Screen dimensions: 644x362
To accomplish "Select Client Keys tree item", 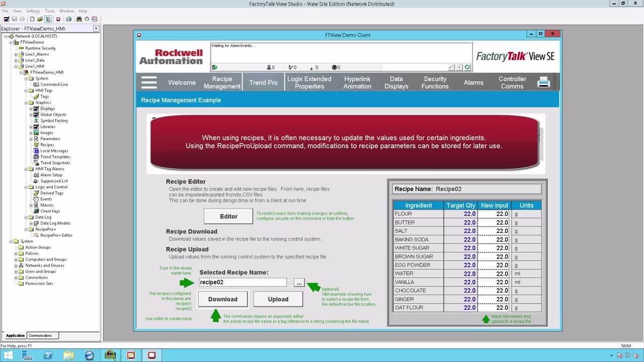I will pos(50,211).
